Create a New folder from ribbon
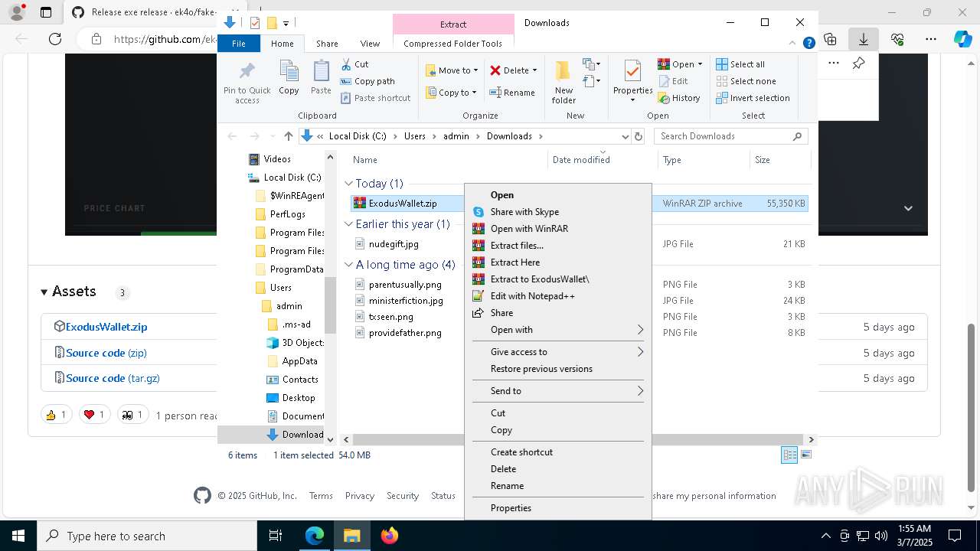 coord(563,83)
